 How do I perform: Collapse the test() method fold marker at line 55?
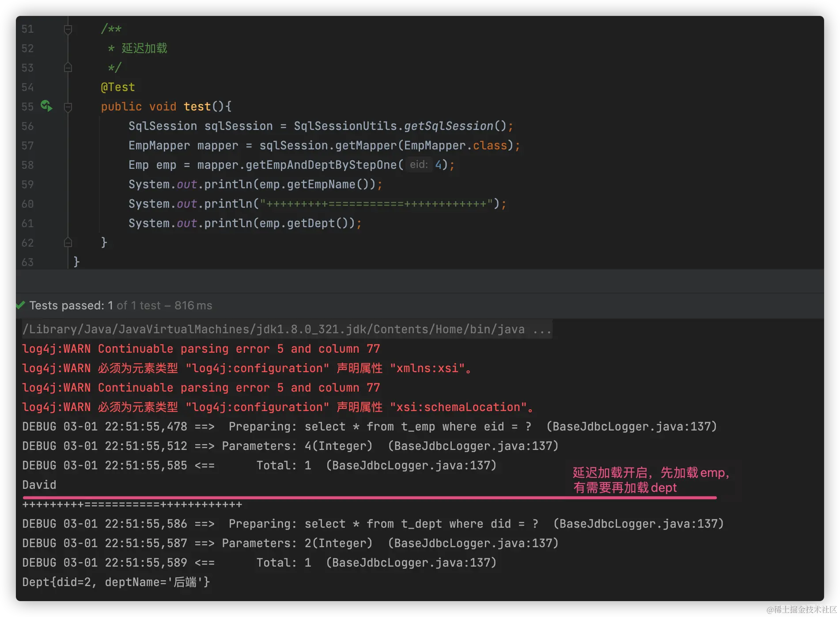[x=68, y=107]
